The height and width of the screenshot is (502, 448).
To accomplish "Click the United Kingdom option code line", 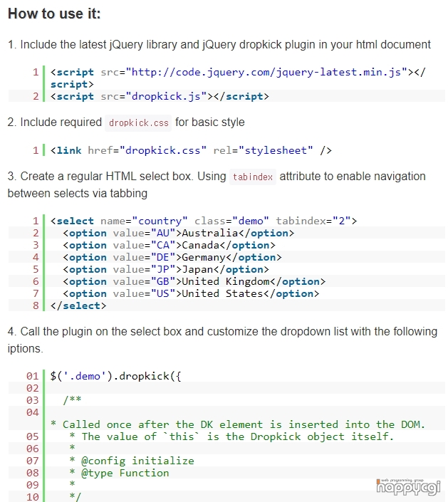I will (x=194, y=282).
